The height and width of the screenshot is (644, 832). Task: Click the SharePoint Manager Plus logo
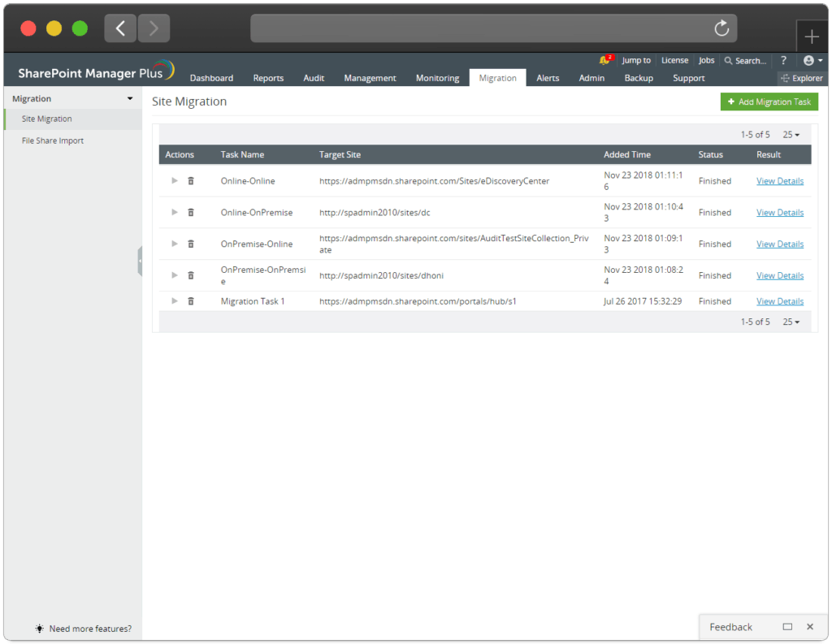click(96, 71)
